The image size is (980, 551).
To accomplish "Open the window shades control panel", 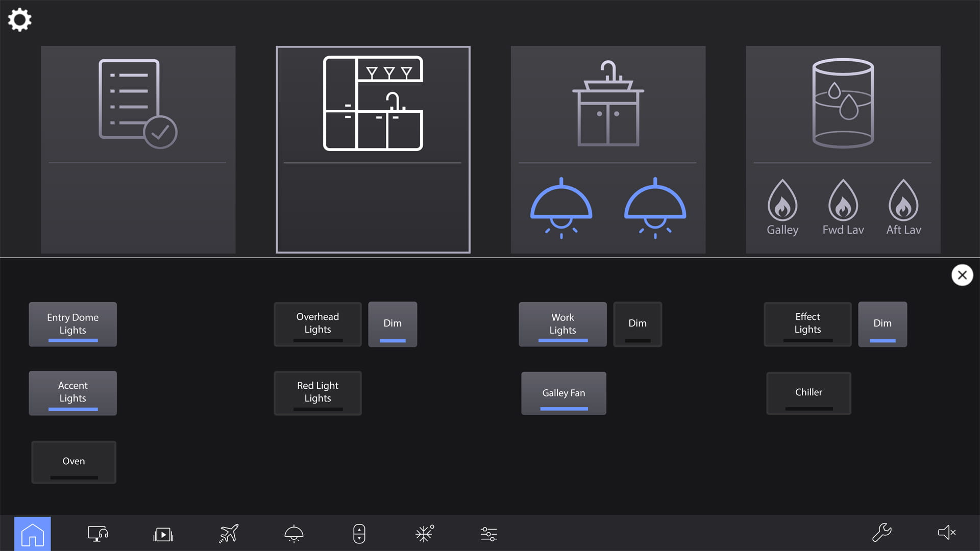I will (x=359, y=534).
